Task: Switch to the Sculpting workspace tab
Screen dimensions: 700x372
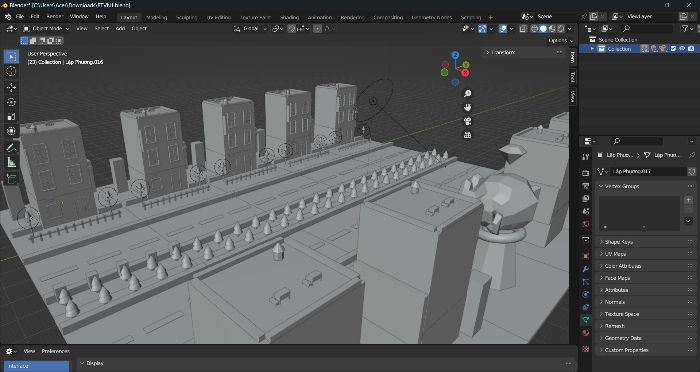Action: tap(187, 17)
